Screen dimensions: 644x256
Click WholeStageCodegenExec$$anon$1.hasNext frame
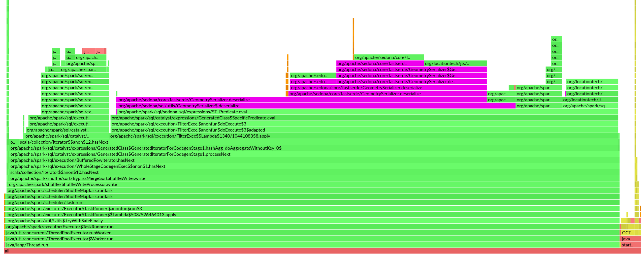tap(314, 166)
